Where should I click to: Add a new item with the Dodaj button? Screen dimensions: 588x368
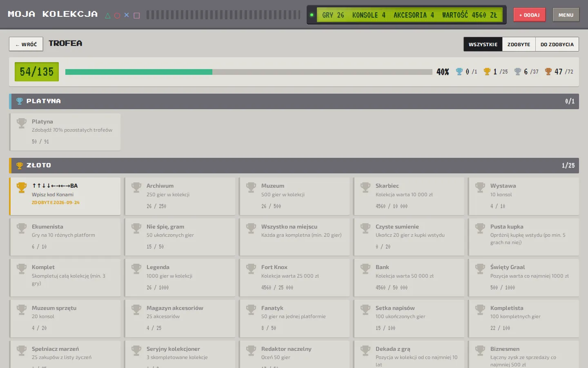click(529, 15)
